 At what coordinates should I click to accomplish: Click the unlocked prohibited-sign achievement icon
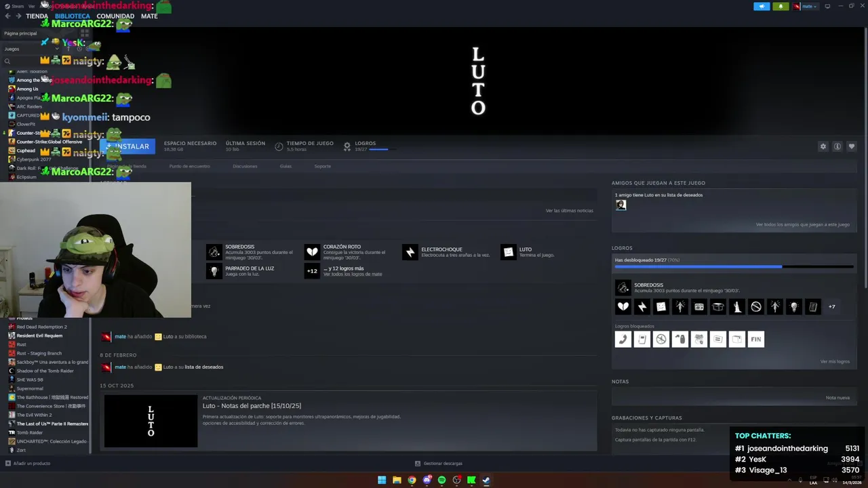point(756,306)
